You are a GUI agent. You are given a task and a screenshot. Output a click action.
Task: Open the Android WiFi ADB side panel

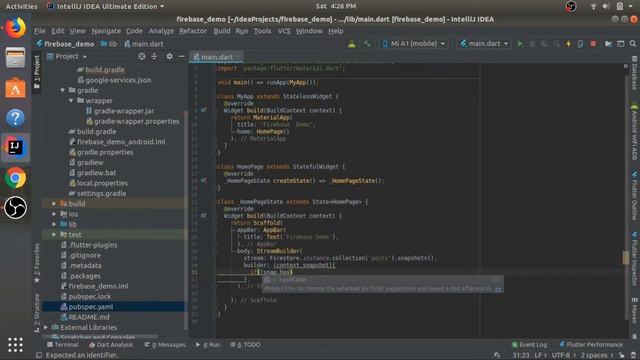(634, 131)
